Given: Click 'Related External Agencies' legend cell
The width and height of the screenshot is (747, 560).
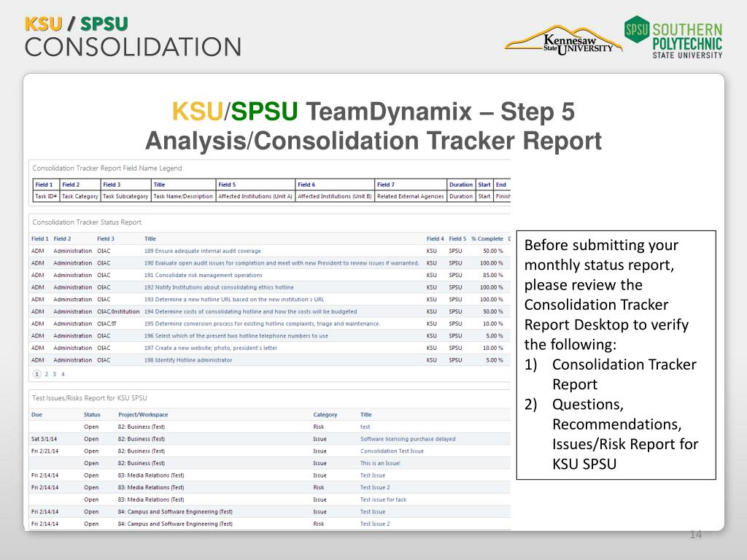Looking at the screenshot, I should coord(411,196).
